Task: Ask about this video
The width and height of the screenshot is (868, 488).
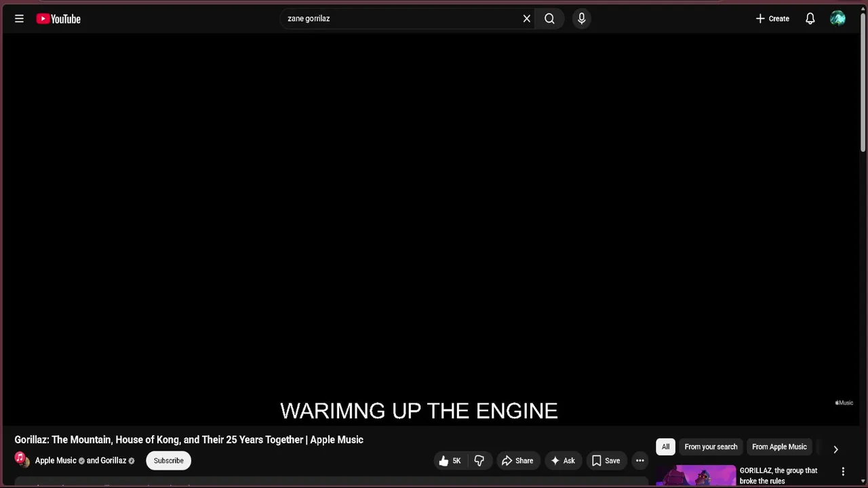Action: click(563, 461)
